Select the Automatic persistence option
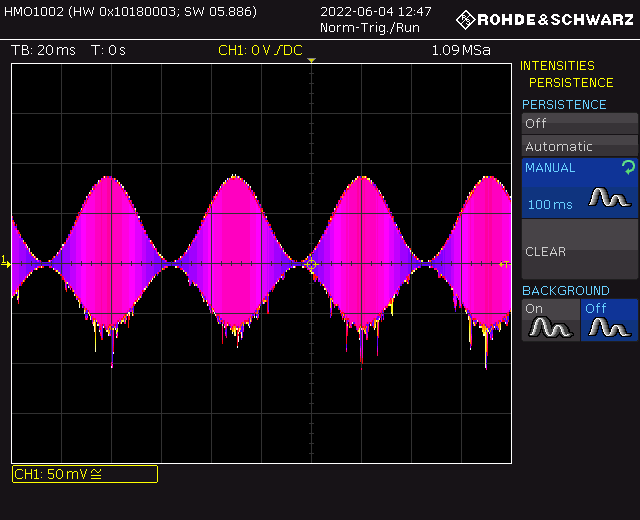This screenshot has height=520, width=640. pyautogui.click(x=580, y=146)
